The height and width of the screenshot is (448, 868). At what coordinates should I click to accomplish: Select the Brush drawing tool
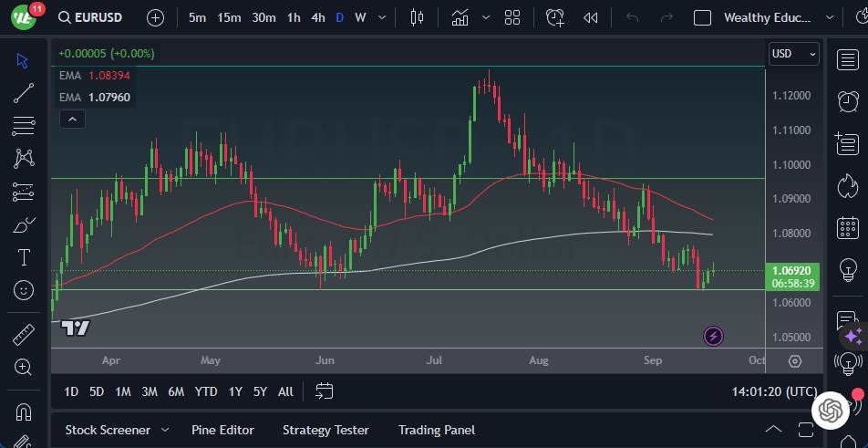point(24,224)
